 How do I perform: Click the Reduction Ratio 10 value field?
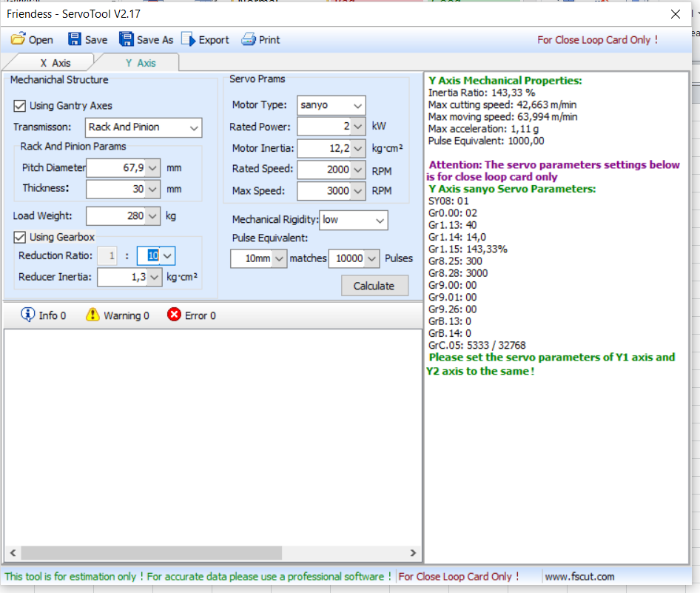point(149,256)
